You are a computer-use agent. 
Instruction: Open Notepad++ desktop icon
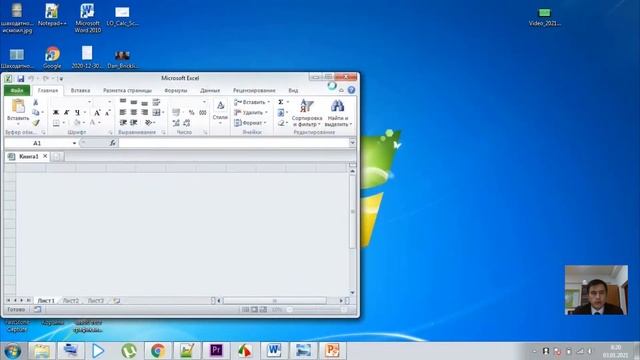[52, 15]
